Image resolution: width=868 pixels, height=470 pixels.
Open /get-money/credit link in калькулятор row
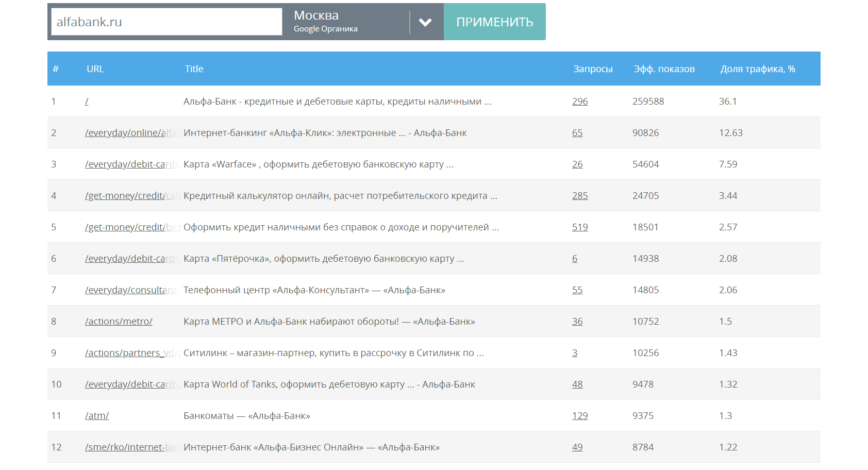coord(132,196)
